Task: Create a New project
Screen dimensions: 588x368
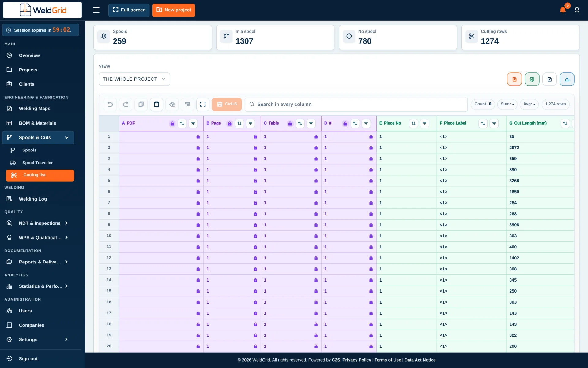Action: tap(174, 10)
